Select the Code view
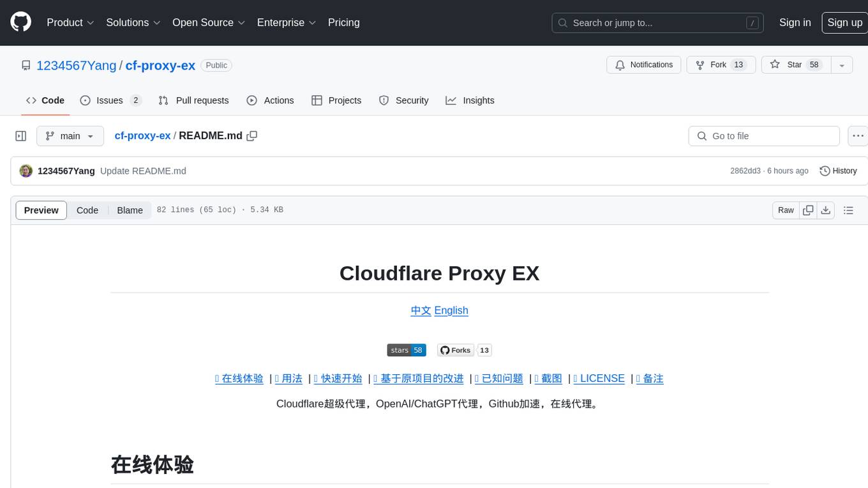 tap(87, 210)
